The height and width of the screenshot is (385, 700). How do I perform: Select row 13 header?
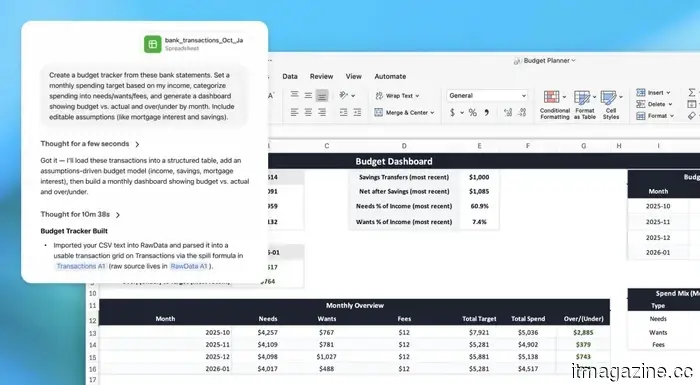click(x=92, y=333)
